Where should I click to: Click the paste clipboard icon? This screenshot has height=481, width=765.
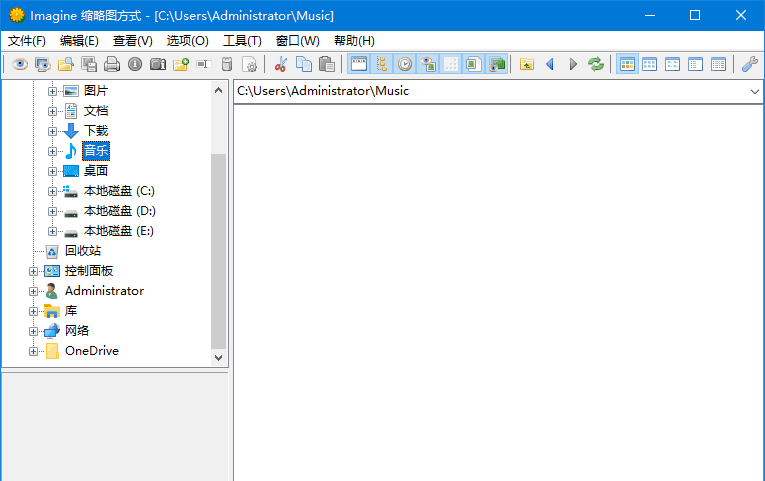(326, 64)
